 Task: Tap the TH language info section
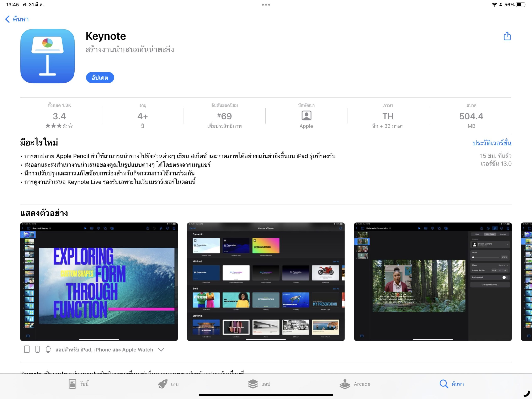pyautogui.click(x=388, y=116)
